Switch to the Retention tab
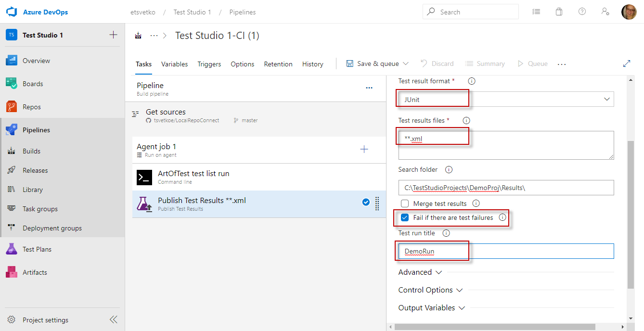 point(278,64)
